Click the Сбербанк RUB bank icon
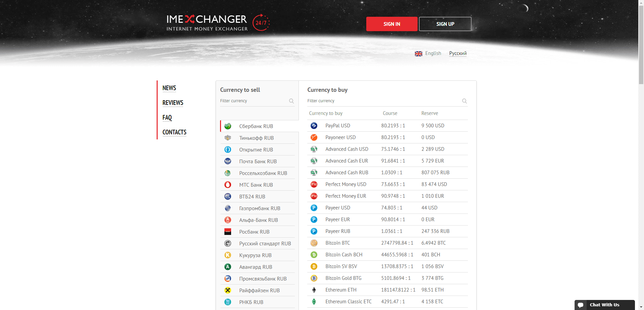 tap(228, 126)
